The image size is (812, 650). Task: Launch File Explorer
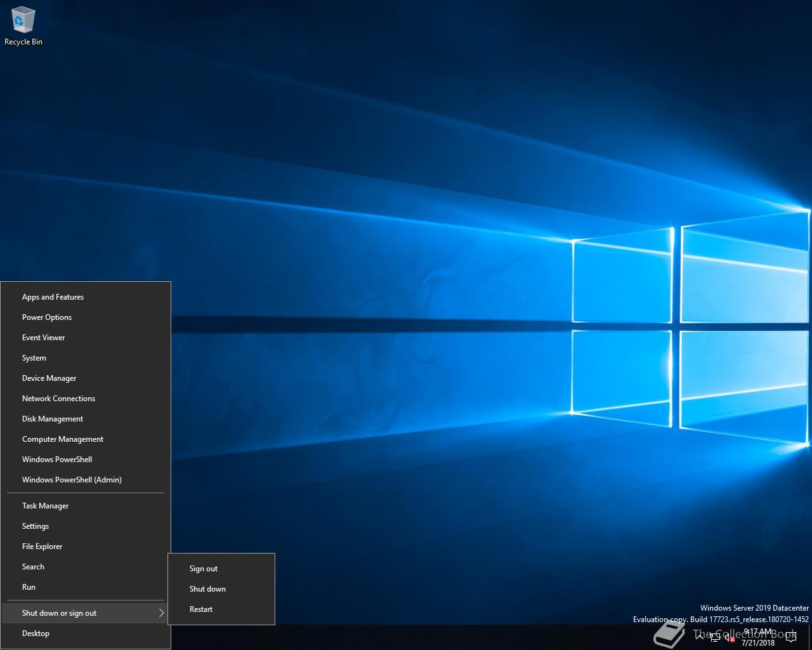(x=86, y=547)
